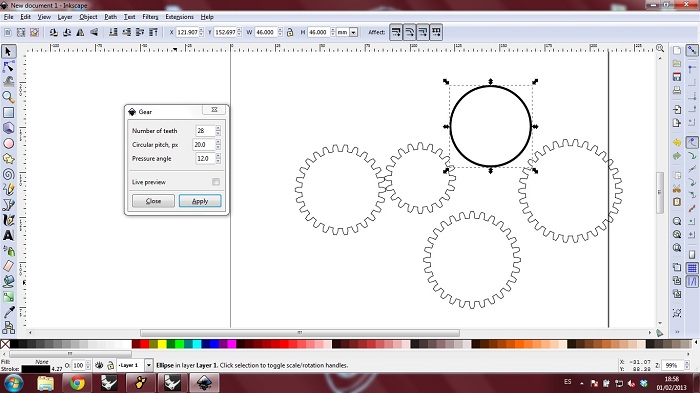Toggle third Affect gradient-move button
Viewport: 700px width, 393px height.
tap(422, 32)
